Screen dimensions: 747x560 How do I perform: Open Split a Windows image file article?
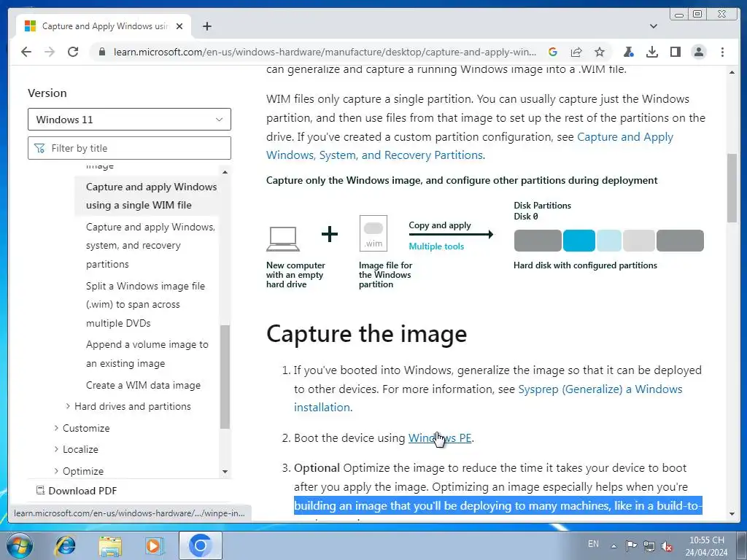coord(145,304)
